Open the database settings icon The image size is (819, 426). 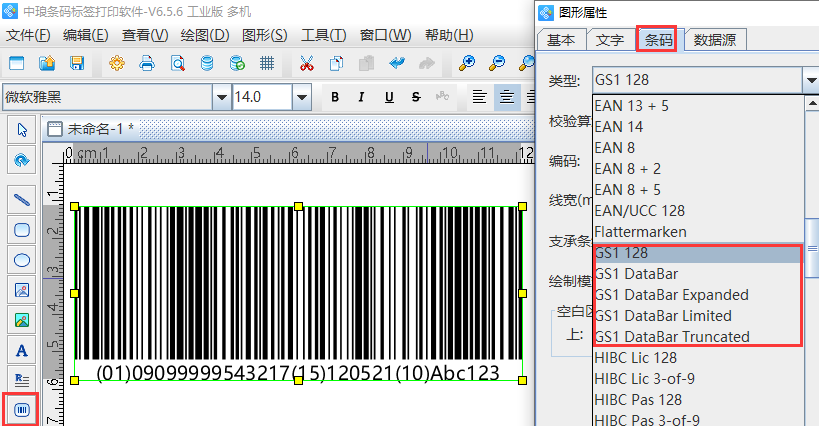coord(207,64)
